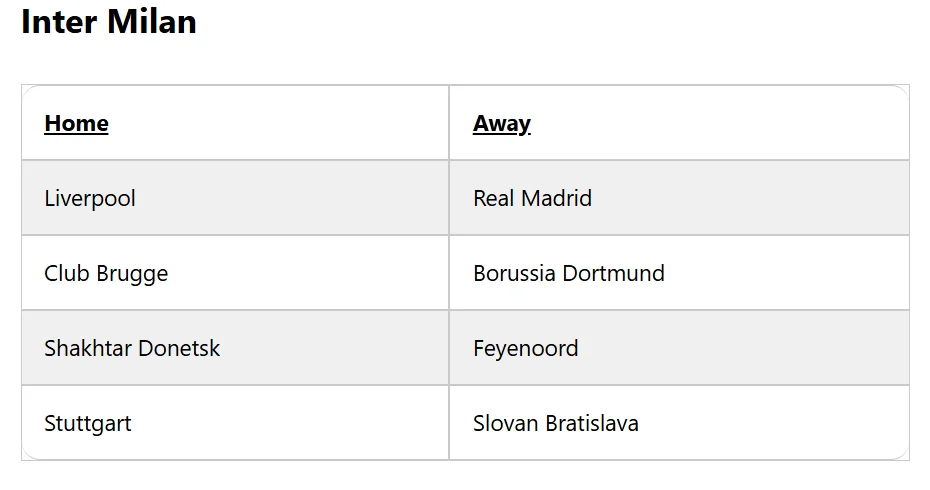Select the Stuttgart home fixture text
This screenshot has height=490, width=930.
pos(88,424)
